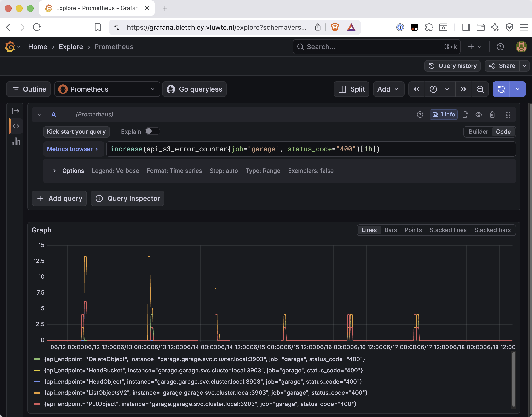Select the Bars graph style

click(390, 230)
